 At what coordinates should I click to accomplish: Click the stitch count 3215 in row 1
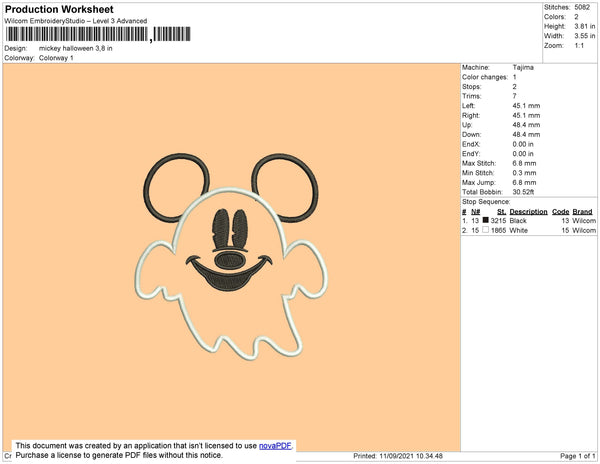[x=498, y=221]
